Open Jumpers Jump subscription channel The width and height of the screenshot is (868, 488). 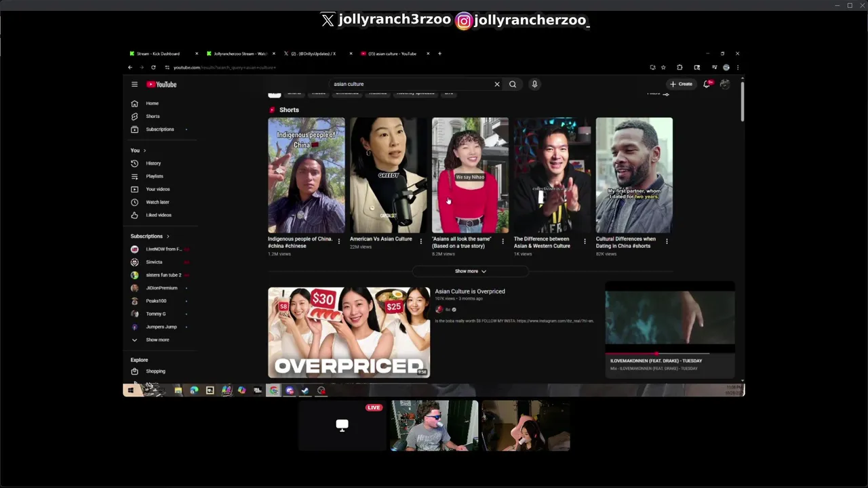[163, 327]
